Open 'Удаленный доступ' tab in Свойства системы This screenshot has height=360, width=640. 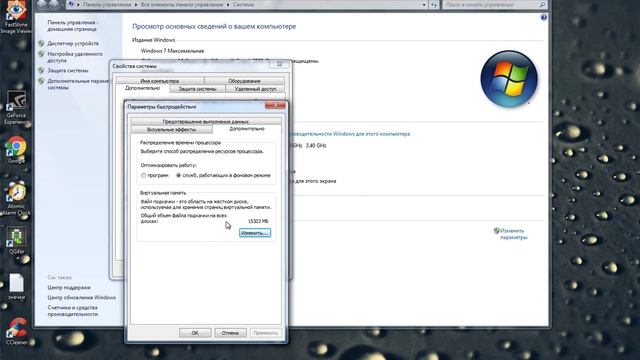[x=255, y=89]
